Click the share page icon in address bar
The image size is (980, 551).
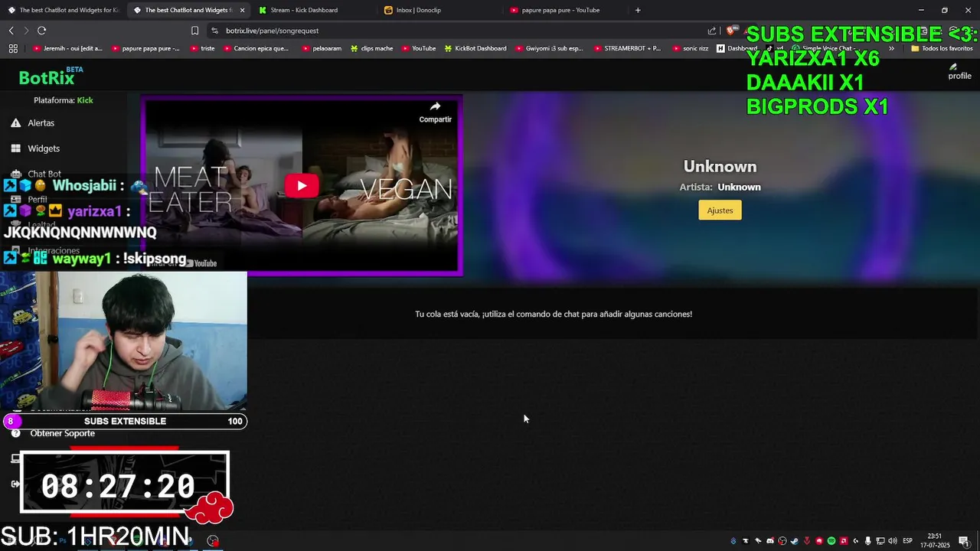coord(712,31)
